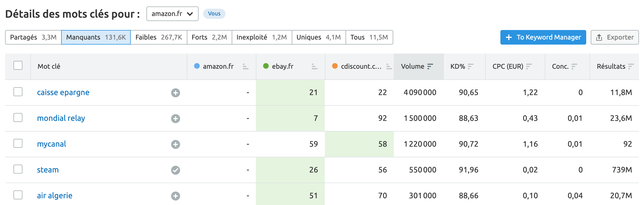The image size is (644, 205).
Task: Click the orange cdiscount color dot
Action: click(335, 66)
